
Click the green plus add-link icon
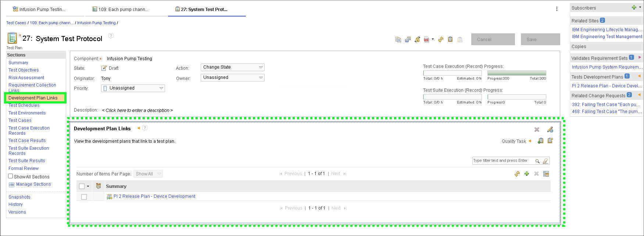tap(527, 174)
